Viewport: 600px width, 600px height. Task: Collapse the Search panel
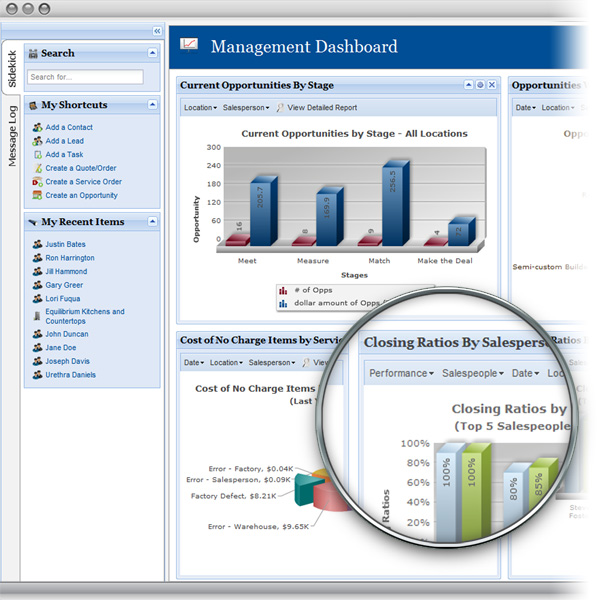[152, 53]
